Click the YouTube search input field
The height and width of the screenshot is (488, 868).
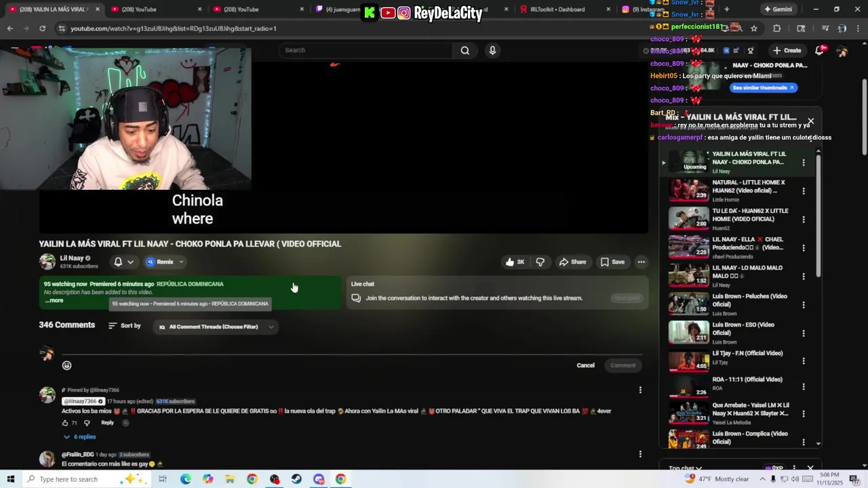coord(366,50)
